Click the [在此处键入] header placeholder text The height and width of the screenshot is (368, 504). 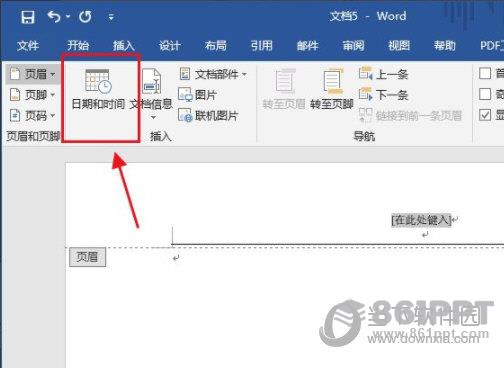coord(421,220)
